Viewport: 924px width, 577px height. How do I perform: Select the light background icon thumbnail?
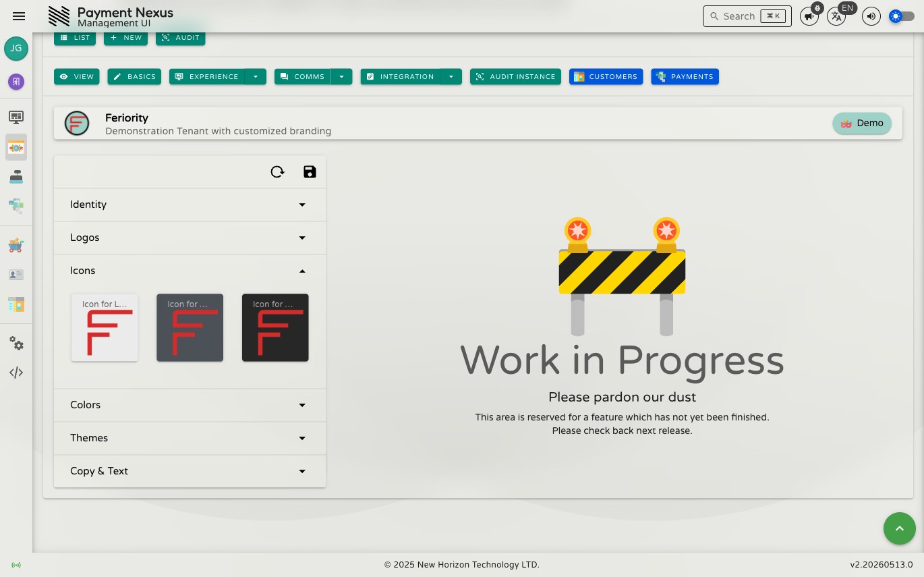coord(105,327)
